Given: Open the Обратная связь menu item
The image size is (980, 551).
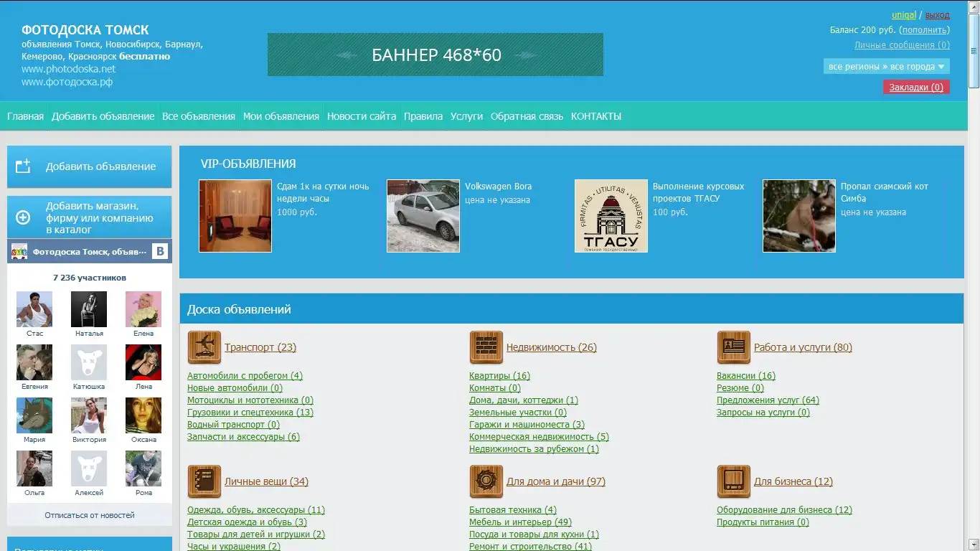Looking at the screenshot, I should point(526,116).
